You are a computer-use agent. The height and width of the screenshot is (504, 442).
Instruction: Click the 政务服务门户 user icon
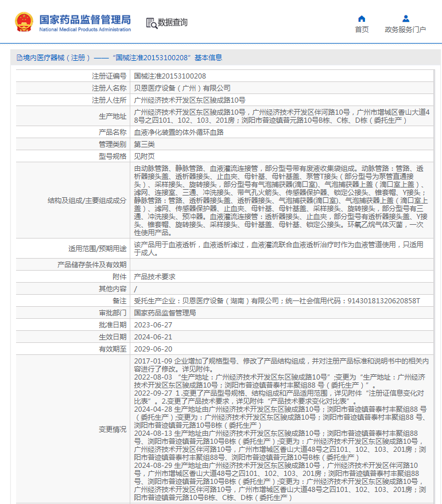(x=406, y=19)
